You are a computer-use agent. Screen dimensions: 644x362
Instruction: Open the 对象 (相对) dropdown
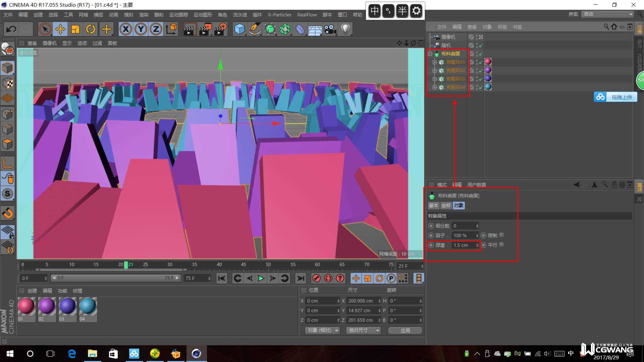323,330
